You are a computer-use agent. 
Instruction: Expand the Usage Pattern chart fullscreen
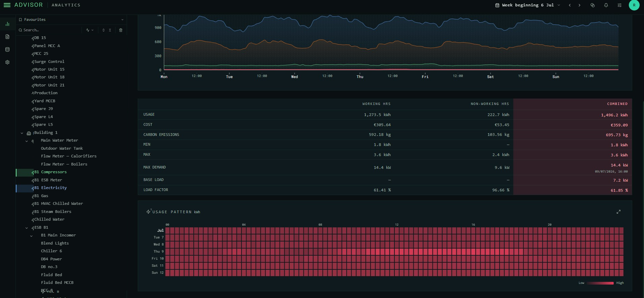[618, 212]
